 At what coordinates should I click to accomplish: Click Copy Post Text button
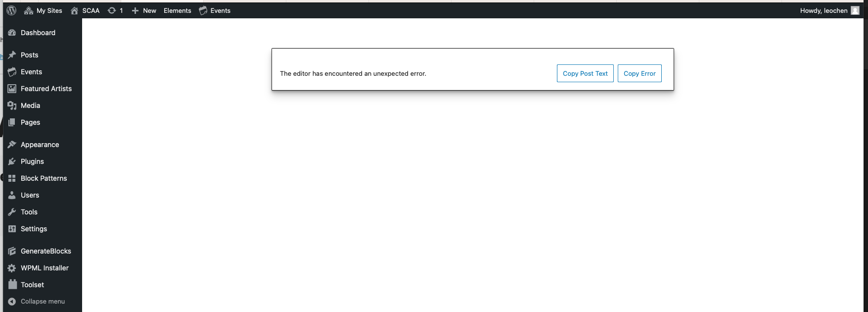click(x=585, y=73)
